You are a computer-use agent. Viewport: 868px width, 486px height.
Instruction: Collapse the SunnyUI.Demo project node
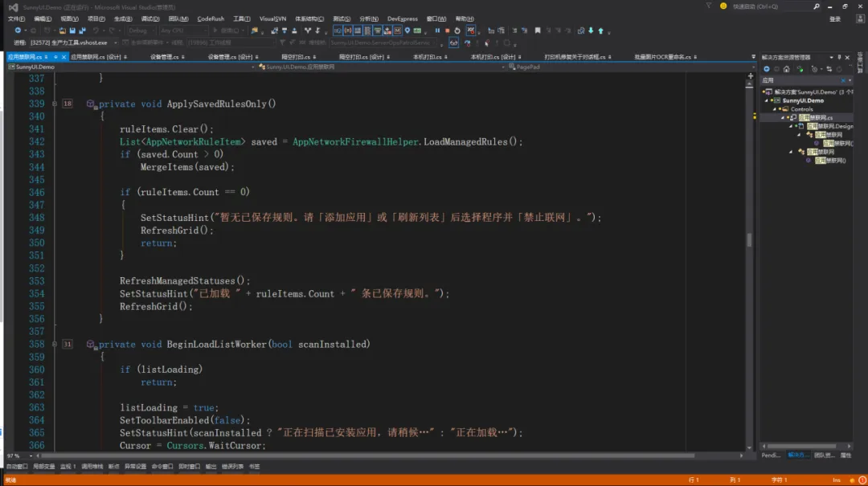pyautogui.click(x=768, y=100)
